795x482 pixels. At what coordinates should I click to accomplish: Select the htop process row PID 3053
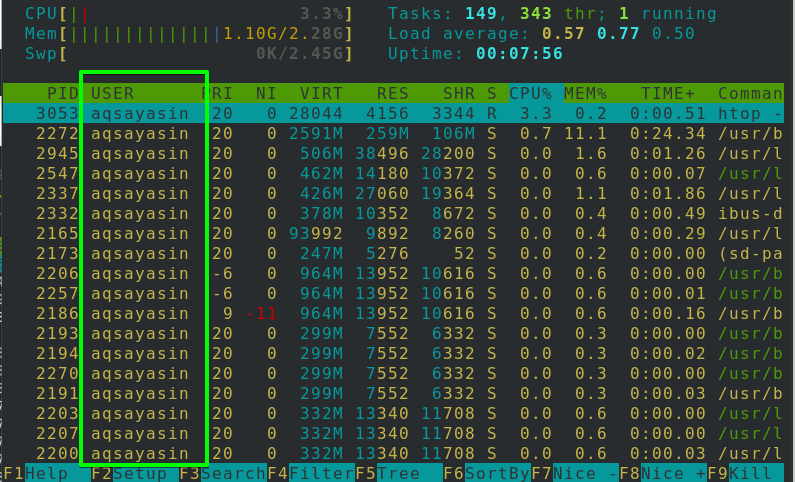click(400, 113)
